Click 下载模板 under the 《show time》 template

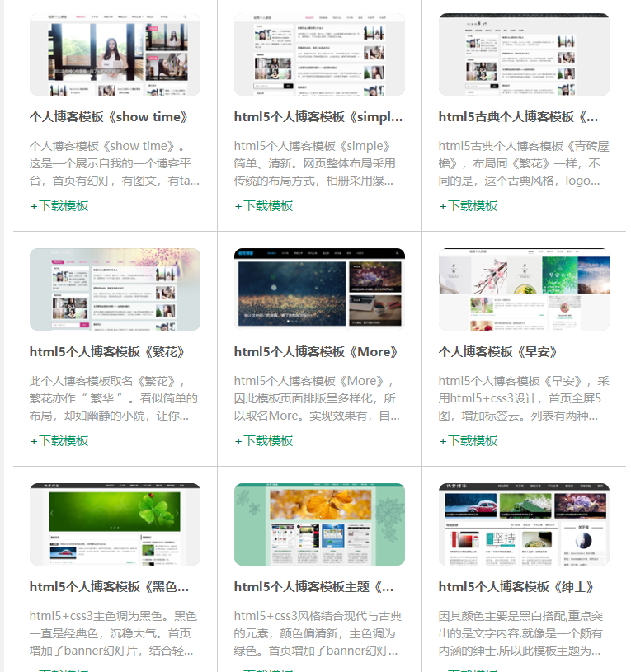click(59, 206)
